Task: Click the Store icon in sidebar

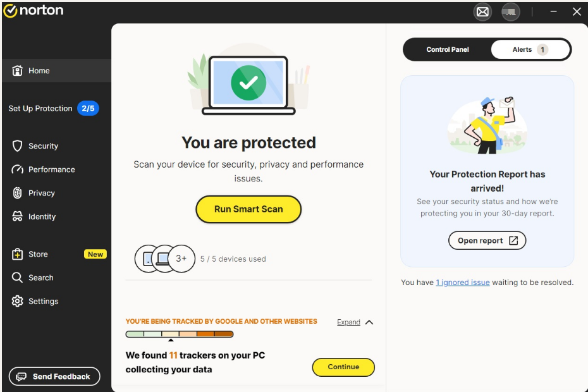Action: 18,254
